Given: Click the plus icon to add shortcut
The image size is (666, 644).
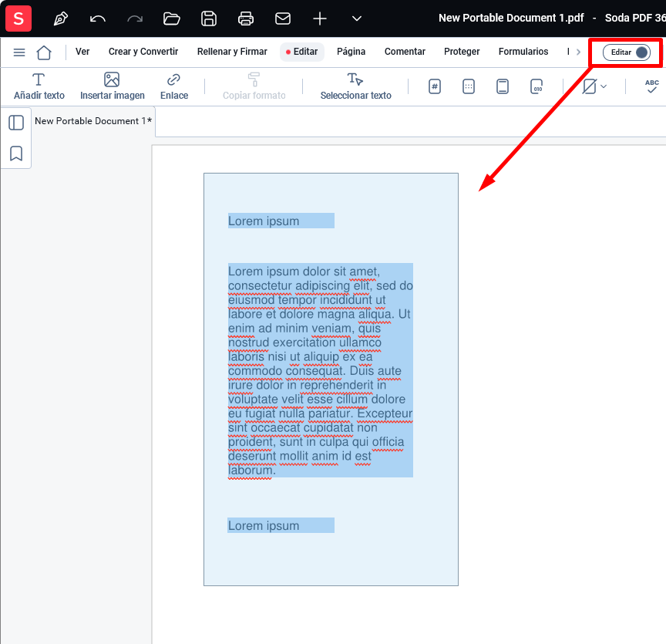Looking at the screenshot, I should coord(319,19).
